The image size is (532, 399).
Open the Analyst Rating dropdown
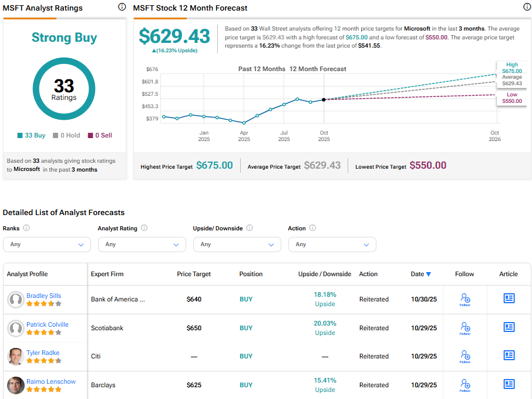142,244
